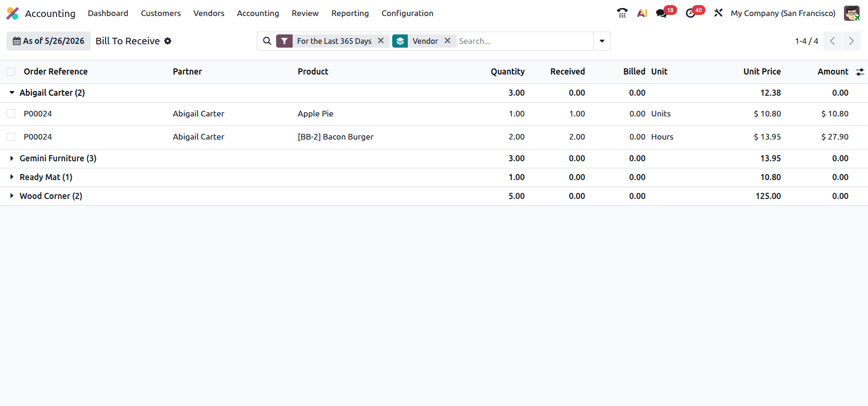Image resolution: width=868 pixels, height=406 pixels.
Task: Sort by Partner column header
Action: (187, 72)
